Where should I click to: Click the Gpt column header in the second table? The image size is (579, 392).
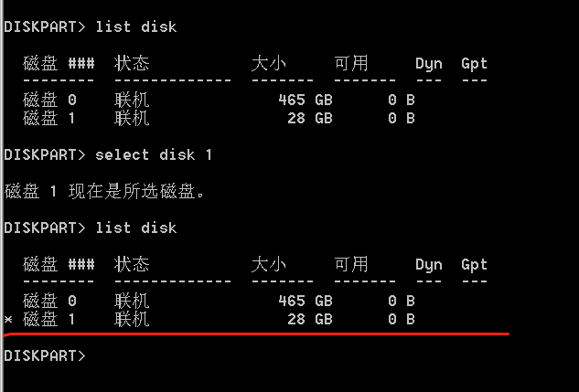[474, 265]
